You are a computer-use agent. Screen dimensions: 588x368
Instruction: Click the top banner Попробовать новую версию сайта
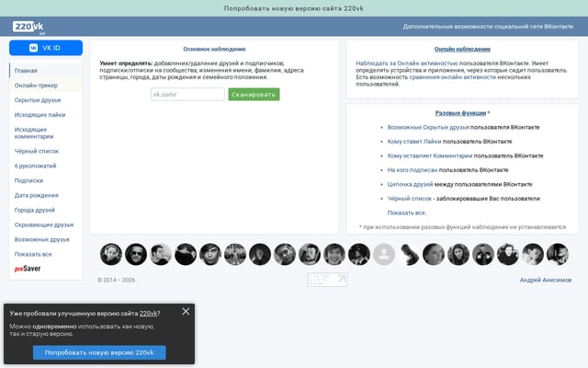(294, 8)
